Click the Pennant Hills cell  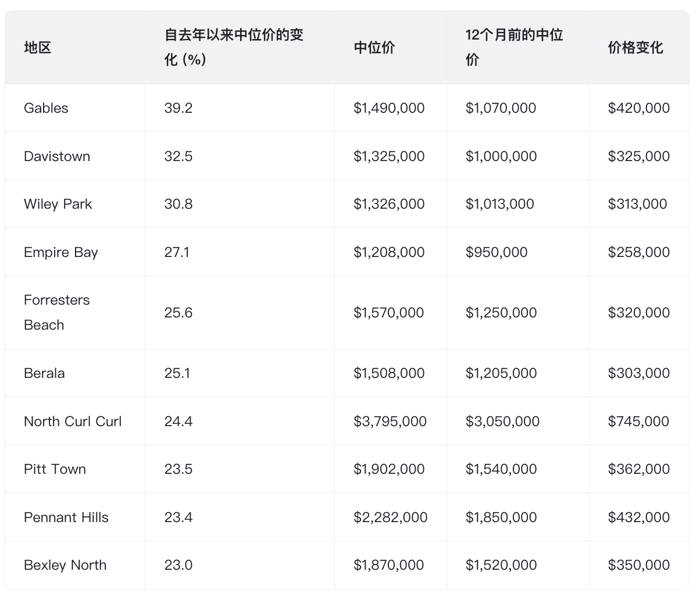click(x=66, y=517)
